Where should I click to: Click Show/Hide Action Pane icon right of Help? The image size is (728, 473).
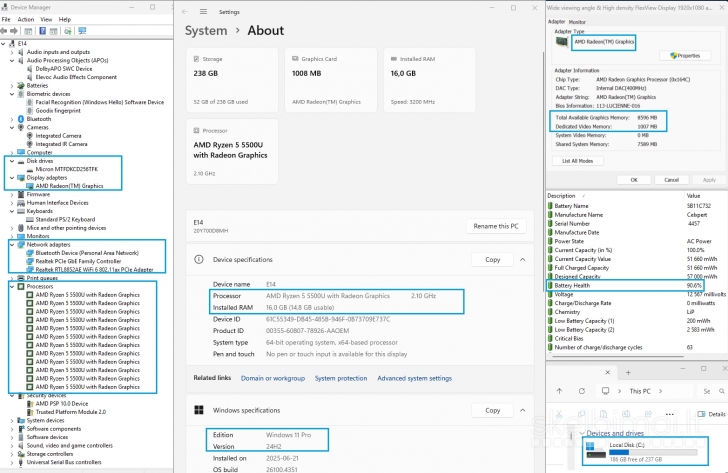[x=53, y=31]
